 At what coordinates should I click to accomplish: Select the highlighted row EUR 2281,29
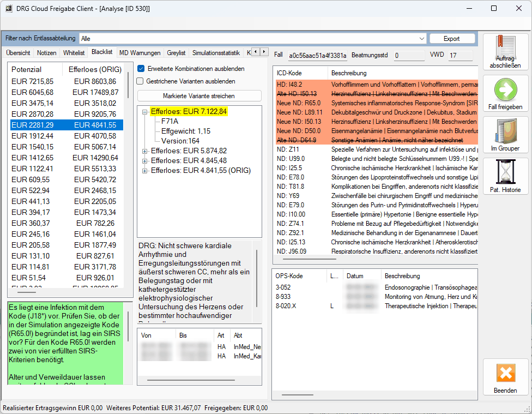66,125
